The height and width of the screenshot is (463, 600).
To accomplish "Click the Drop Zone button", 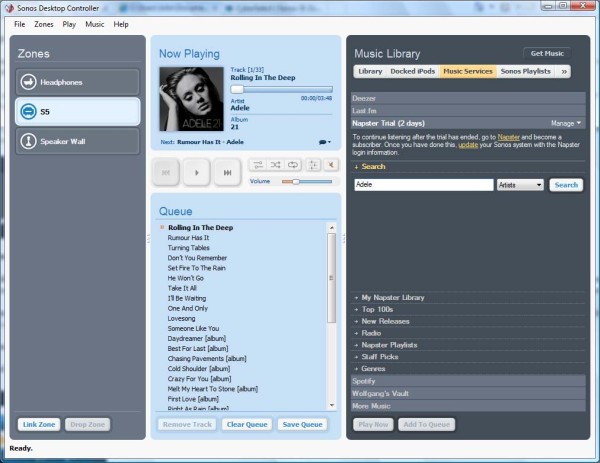I will (88, 424).
